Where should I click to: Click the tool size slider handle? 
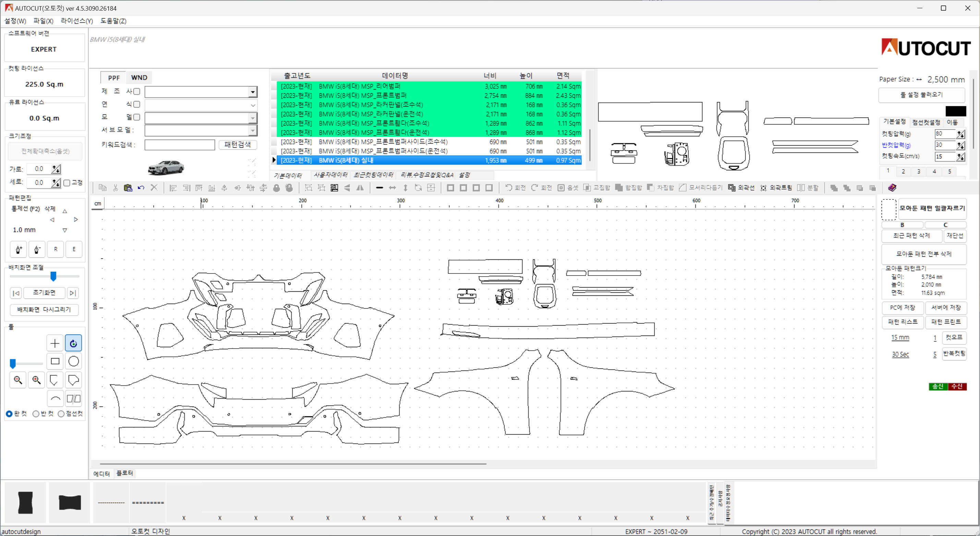13,363
